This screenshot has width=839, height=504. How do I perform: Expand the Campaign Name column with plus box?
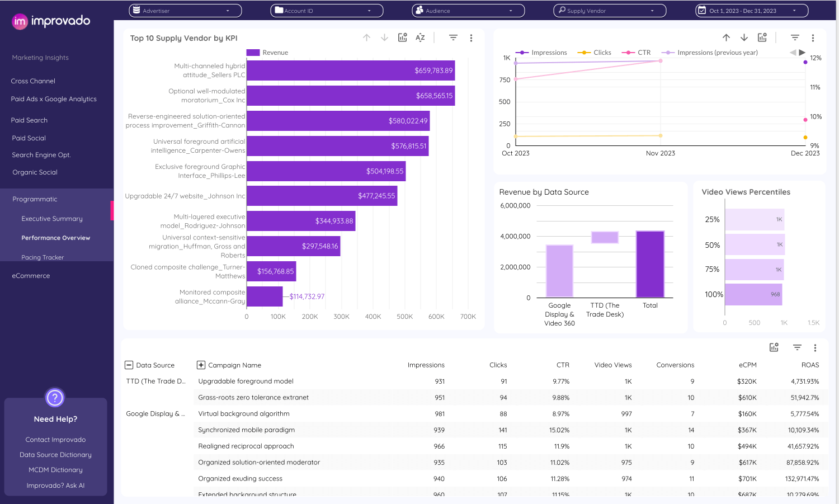tap(201, 365)
